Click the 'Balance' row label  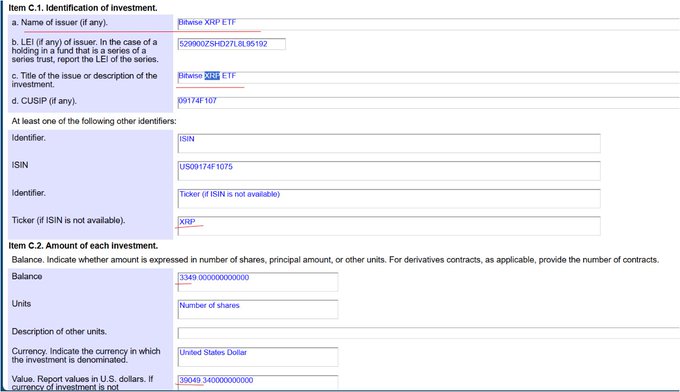[27, 276]
